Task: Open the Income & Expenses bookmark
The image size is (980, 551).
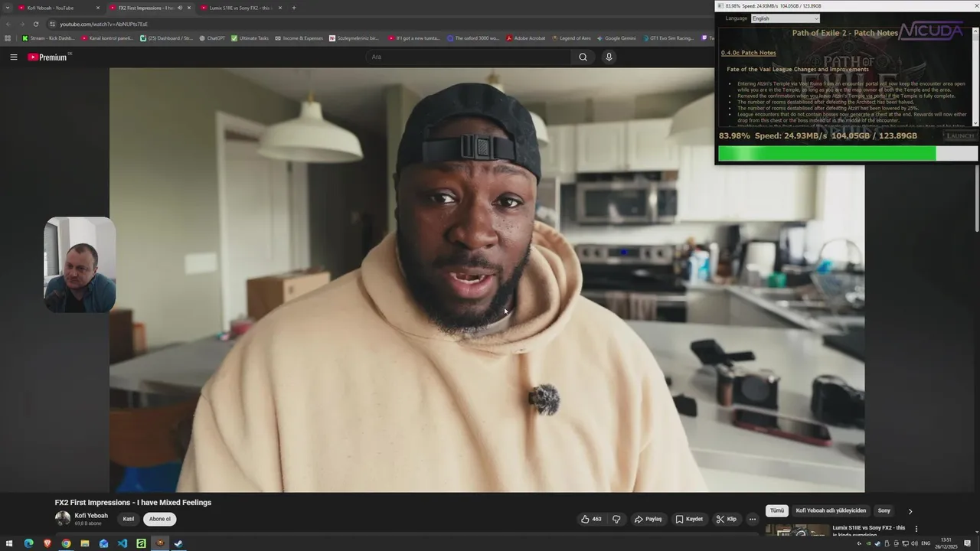Action: coord(299,38)
